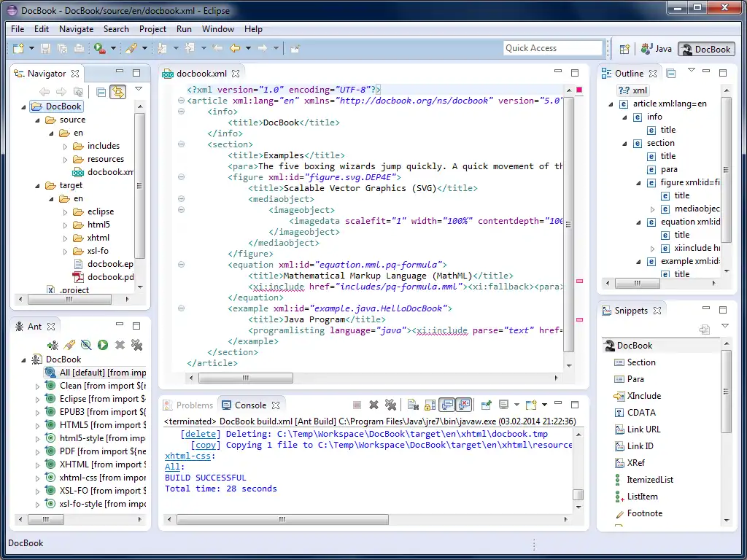Viewport: 747px width, 560px height.
Task: Run the selected Ant target
Action: (x=103, y=345)
